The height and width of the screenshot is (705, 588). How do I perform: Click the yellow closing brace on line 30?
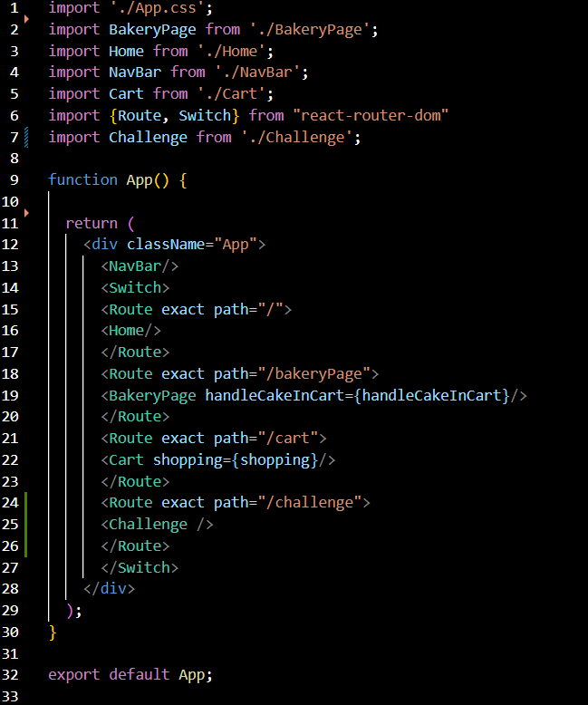53,633
